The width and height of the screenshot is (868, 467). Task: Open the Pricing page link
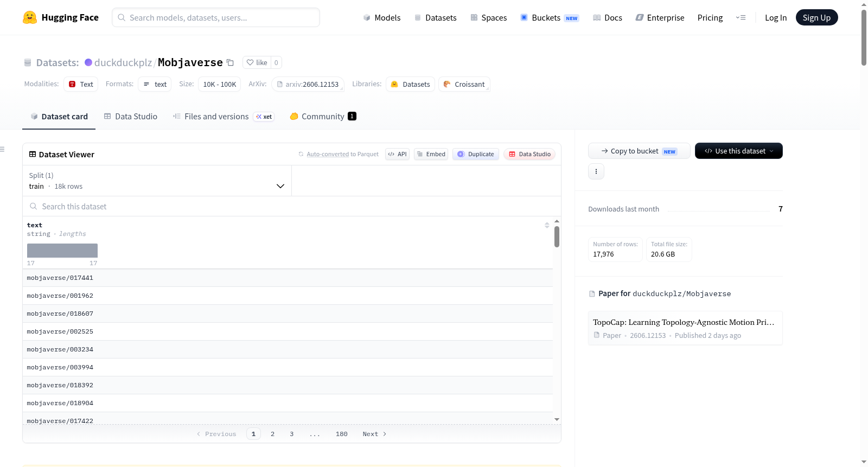pos(710,18)
